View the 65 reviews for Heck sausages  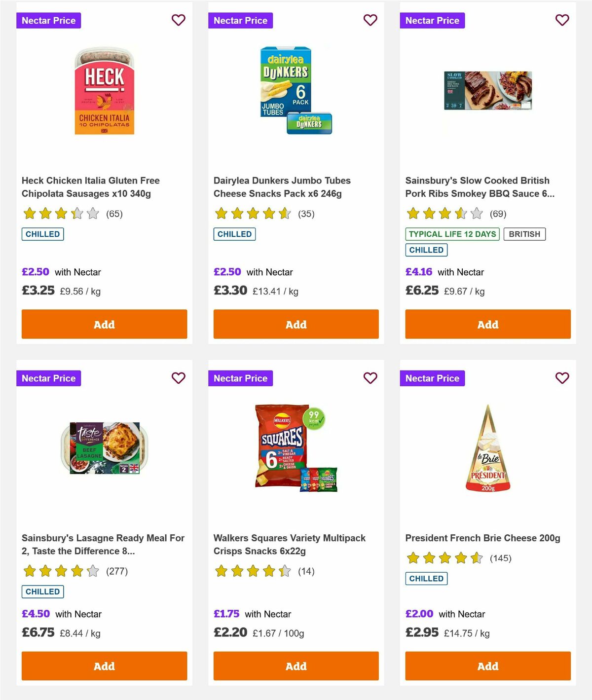pyautogui.click(x=114, y=214)
